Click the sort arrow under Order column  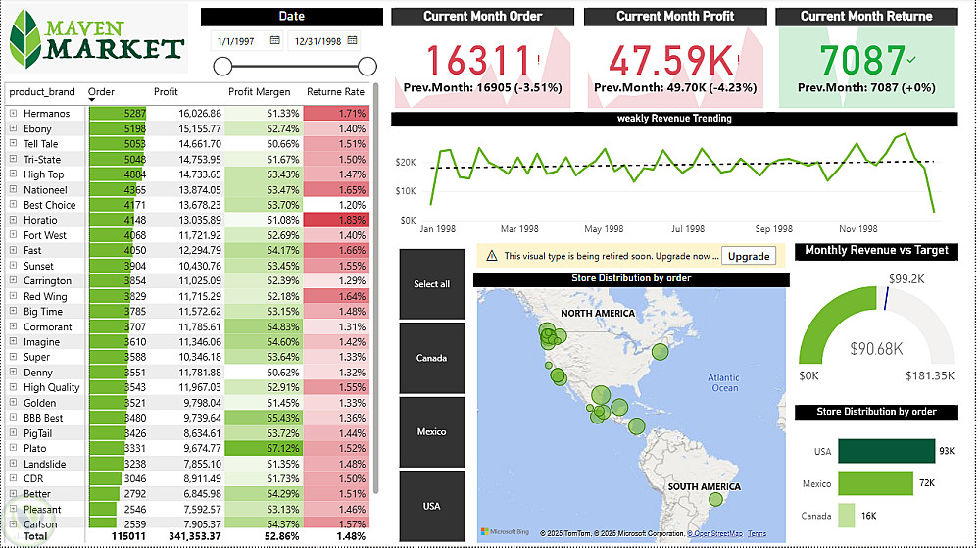92,100
